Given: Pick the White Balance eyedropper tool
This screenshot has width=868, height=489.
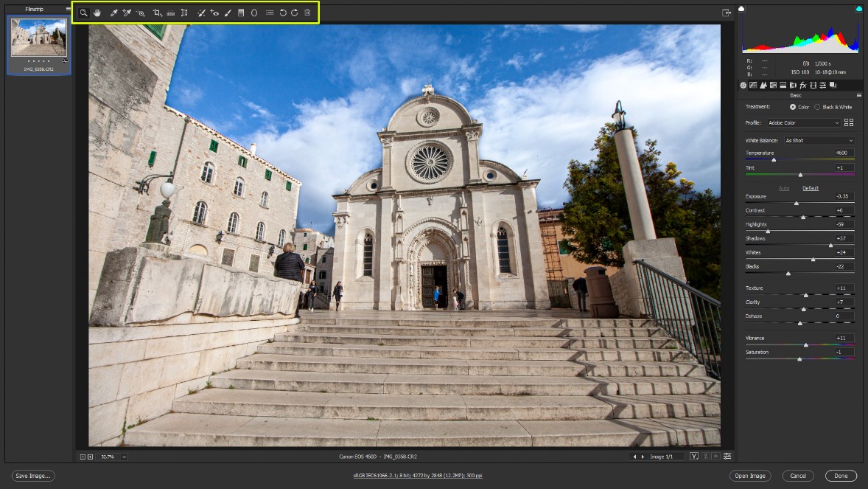Looking at the screenshot, I should click(113, 13).
